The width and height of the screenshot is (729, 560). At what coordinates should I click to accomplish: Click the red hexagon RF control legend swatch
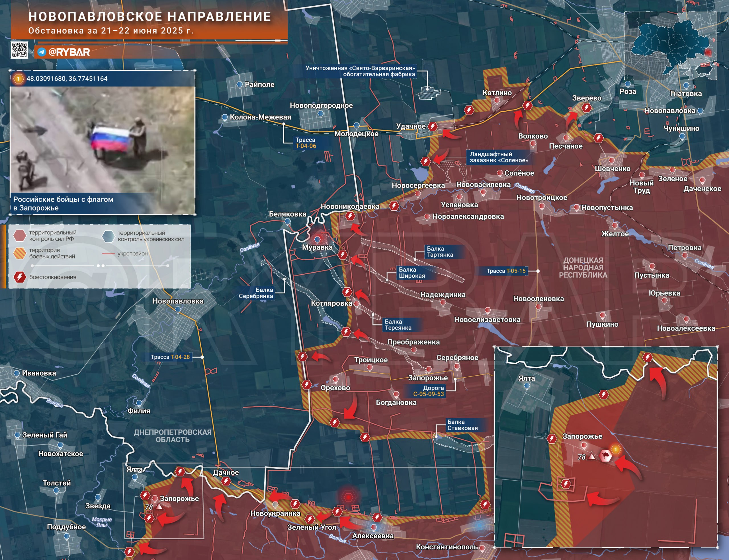[20, 235]
